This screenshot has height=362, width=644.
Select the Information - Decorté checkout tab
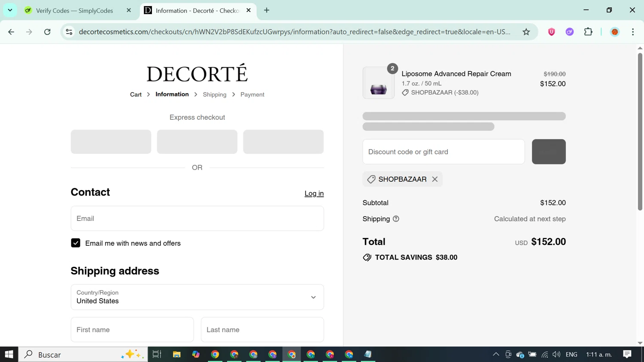coord(197,10)
